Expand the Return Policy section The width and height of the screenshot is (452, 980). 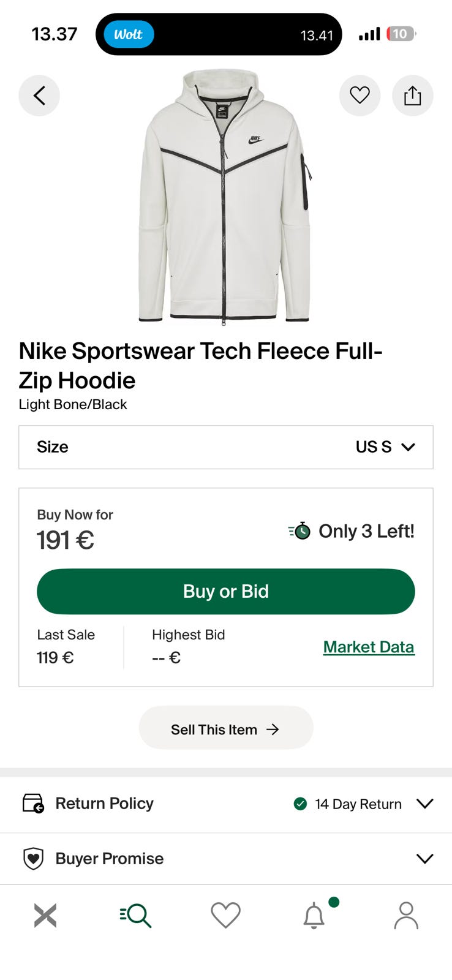pos(424,803)
